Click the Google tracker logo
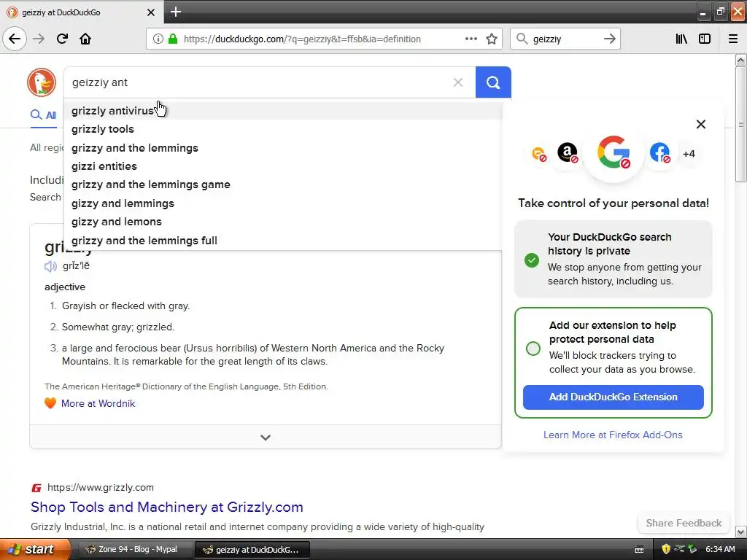The width and height of the screenshot is (747, 560). click(614, 152)
